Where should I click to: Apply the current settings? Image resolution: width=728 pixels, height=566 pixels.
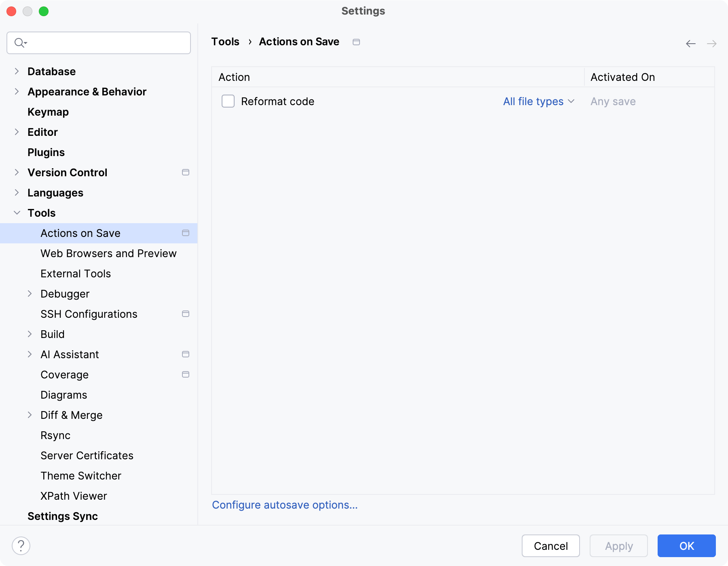(618, 546)
